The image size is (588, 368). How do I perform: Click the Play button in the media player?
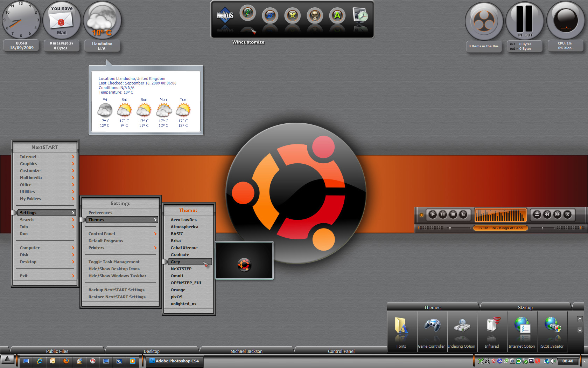pyautogui.click(x=433, y=214)
